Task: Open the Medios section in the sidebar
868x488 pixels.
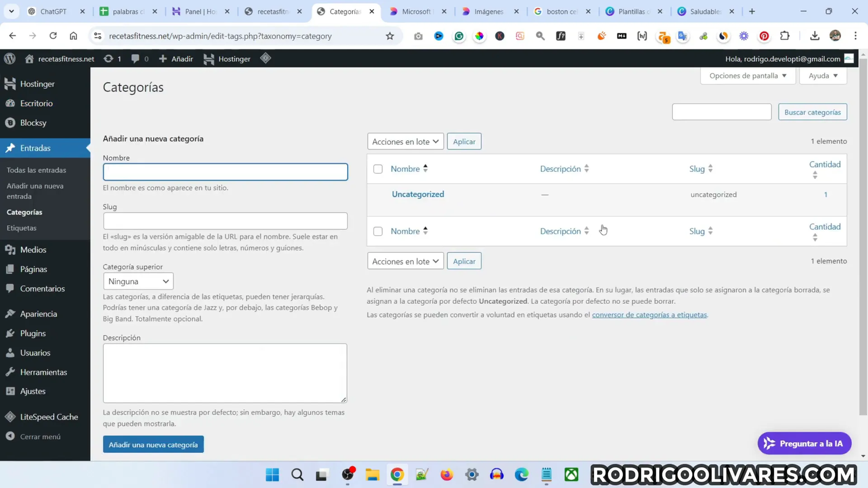Action: click(x=34, y=249)
